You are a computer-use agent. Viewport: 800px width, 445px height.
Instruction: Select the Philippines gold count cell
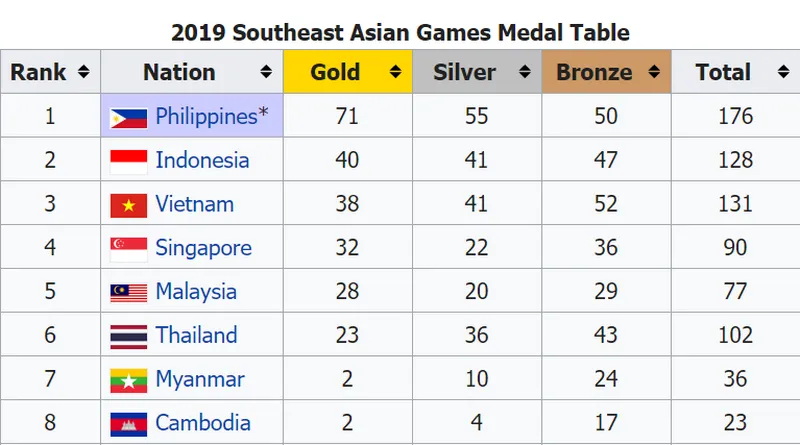[347, 117]
